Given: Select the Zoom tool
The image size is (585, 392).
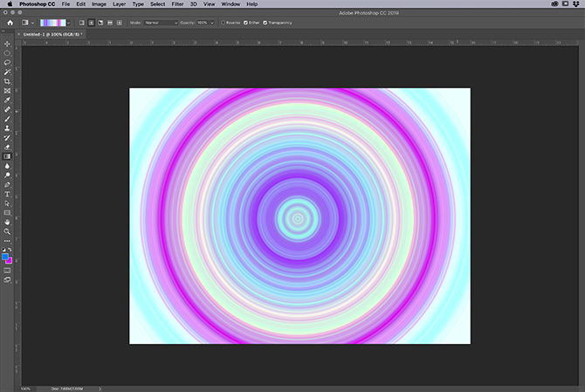Looking at the screenshot, I should (x=7, y=231).
